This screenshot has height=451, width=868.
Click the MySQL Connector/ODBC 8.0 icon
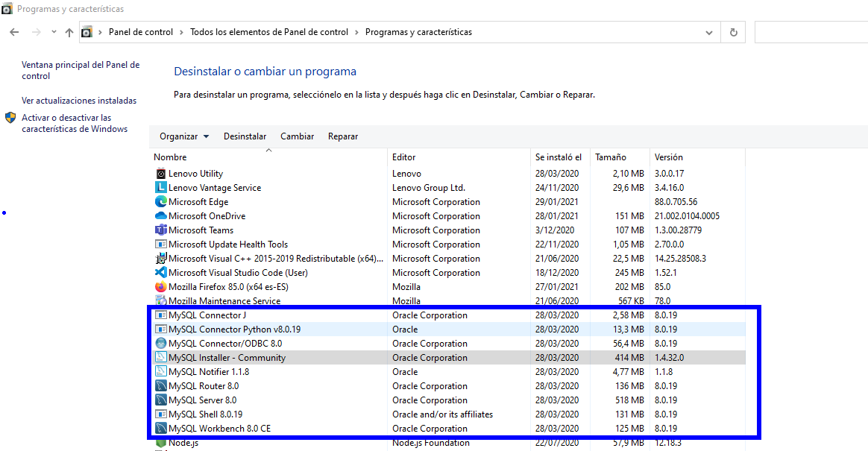pos(160,344)
